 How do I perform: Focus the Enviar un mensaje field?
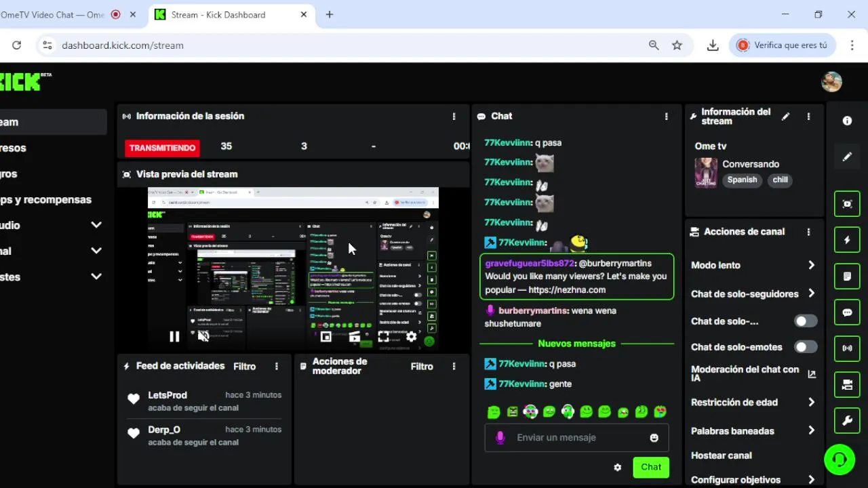coord(576,438)
